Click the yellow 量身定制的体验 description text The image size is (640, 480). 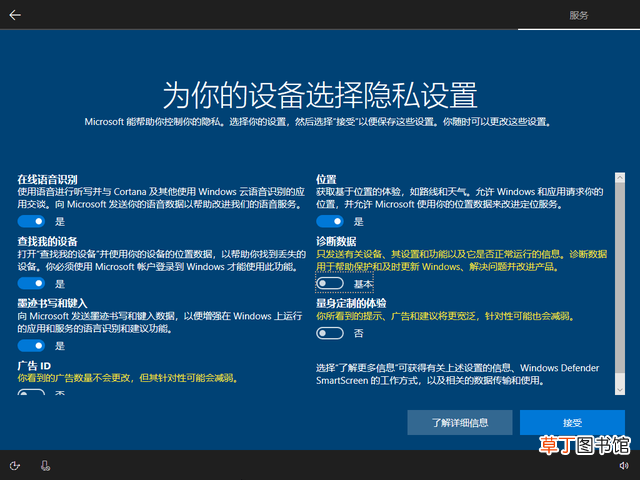click(445, 316)
